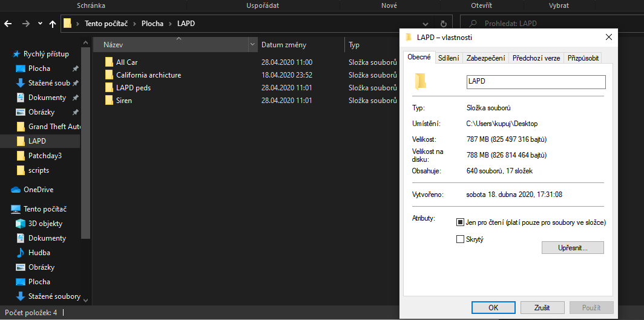This screenshot has width=644, height=320.
Task: Click location text C:\Users\kupuj\Desktop
Action: point(502,124)
